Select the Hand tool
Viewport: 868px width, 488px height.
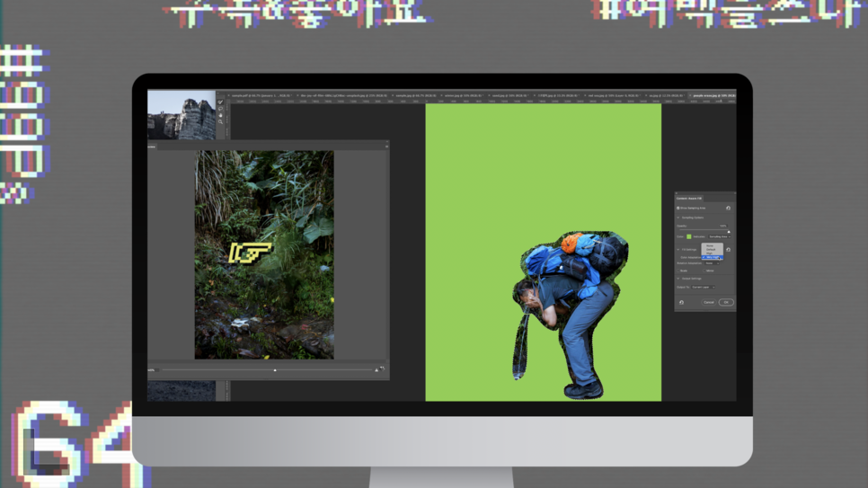coord(220,115)
